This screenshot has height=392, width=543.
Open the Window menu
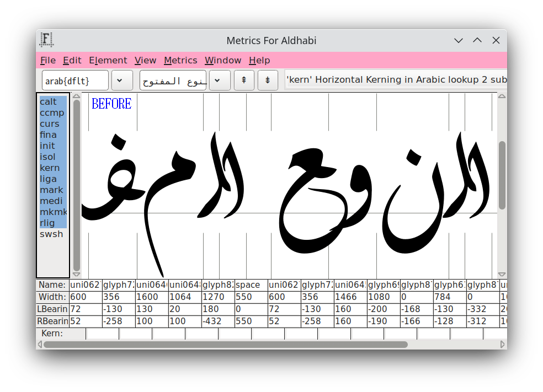tap(223, 60)
